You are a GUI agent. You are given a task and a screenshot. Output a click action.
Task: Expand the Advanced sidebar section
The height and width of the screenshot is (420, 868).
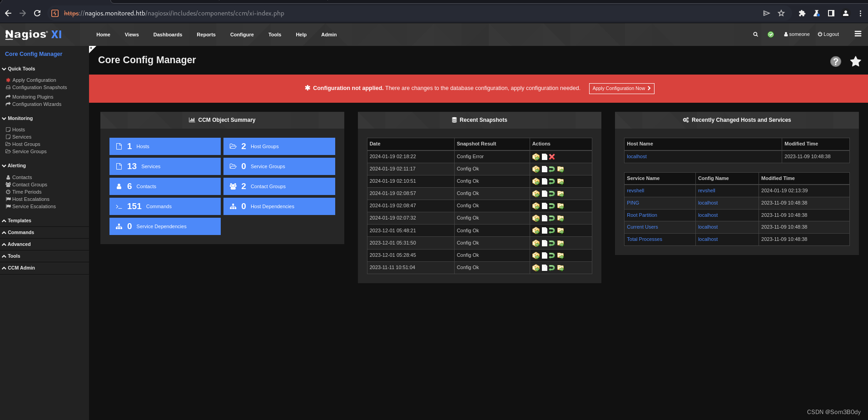[16, 245]
